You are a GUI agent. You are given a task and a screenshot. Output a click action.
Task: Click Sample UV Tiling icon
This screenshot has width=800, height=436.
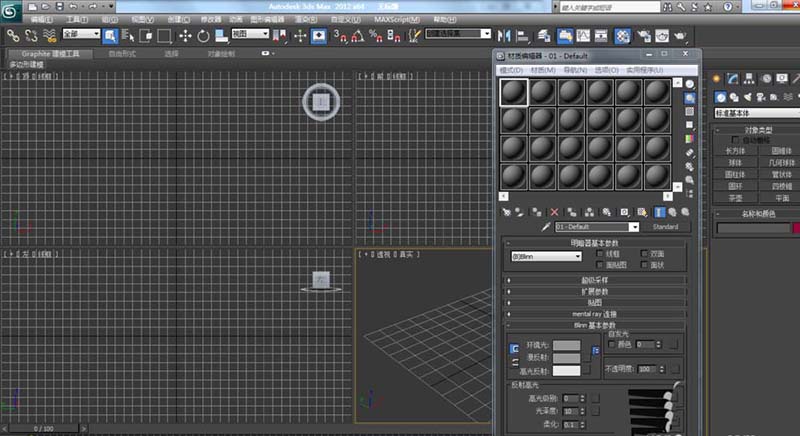pos(690,125)
